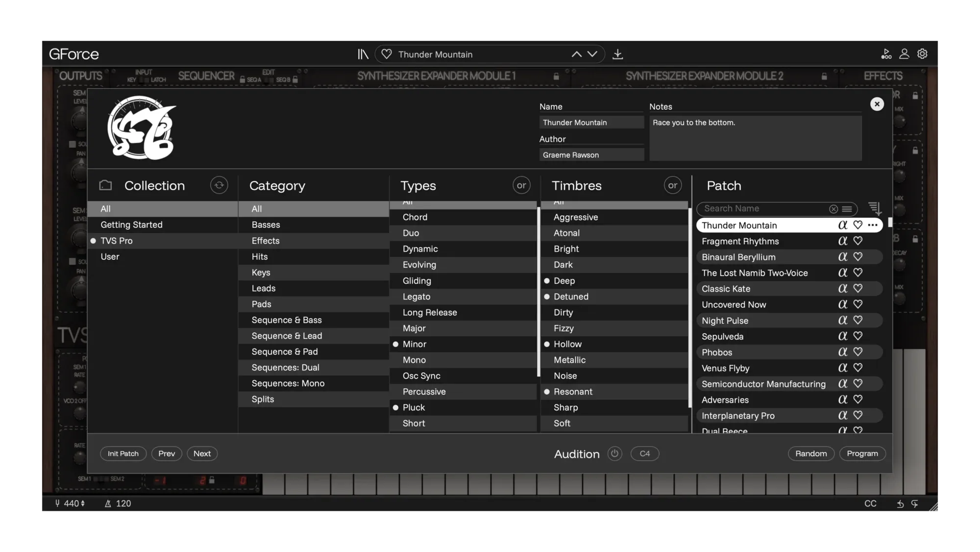The image size is (980, 552).
Task: Toggle the Resonant timbre filter
Action: (614, 392)
